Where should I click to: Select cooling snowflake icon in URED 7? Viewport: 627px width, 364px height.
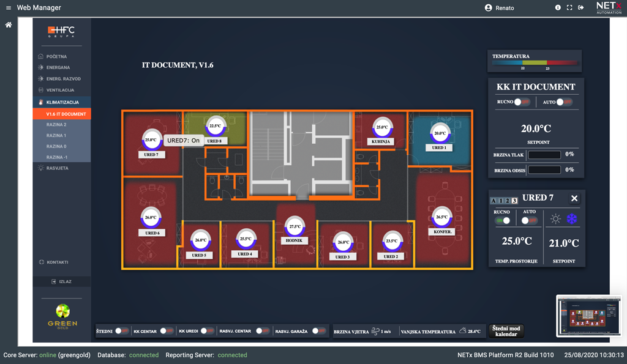[572, 219]
